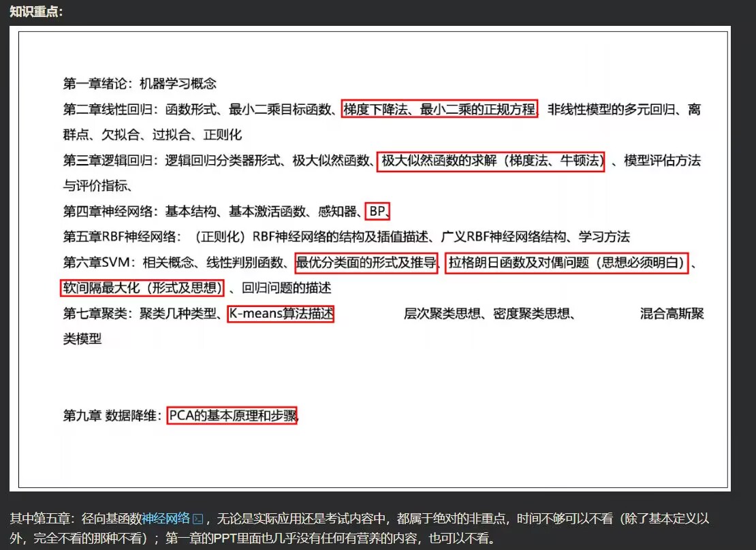756x550 pixels.
Task: Click the 神经网络 hyperlink
Action: coord(166,519)
